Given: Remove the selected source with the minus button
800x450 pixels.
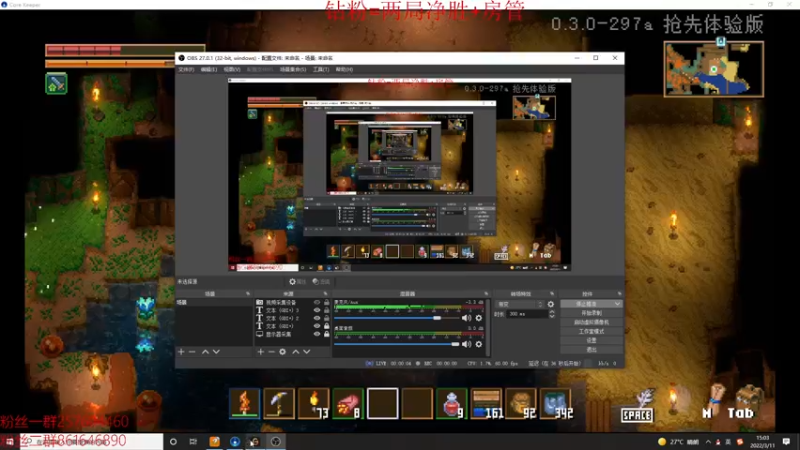Looking at the screenshot, I should click(271, 352).
